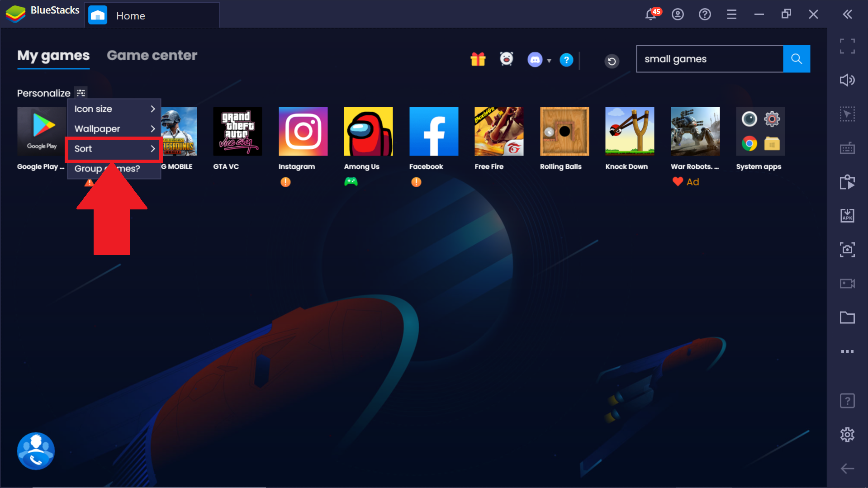Enter fullscreen mode from the side toolbar
The height and width of the screenshot is (488, 868).
847,46
